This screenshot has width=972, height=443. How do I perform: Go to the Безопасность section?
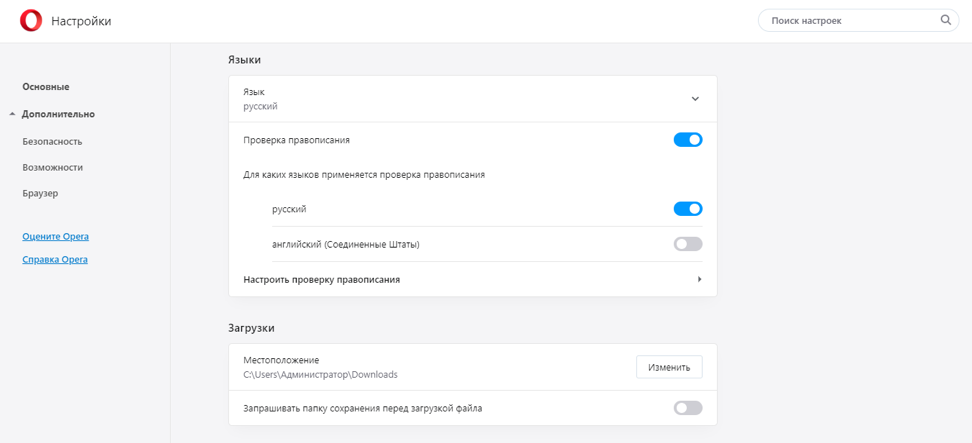[52, 141]
